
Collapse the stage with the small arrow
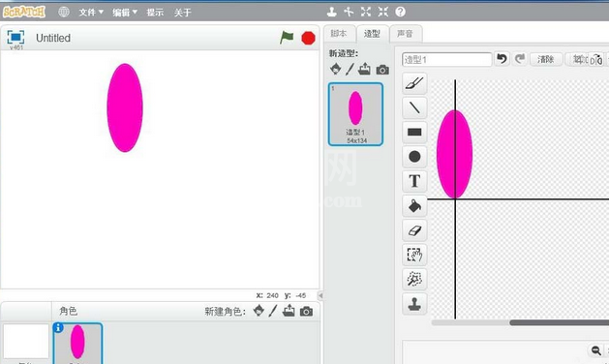pos(320,295)
